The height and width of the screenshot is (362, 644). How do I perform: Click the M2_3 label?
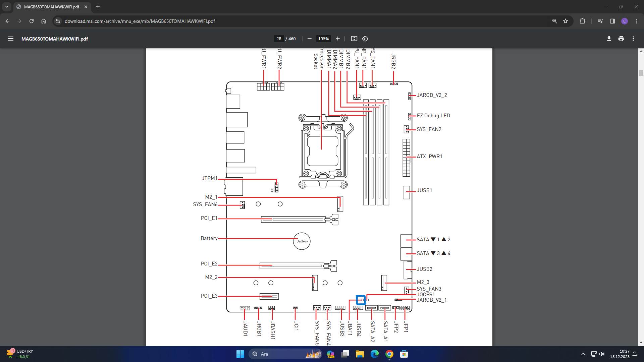click(423, 282)
